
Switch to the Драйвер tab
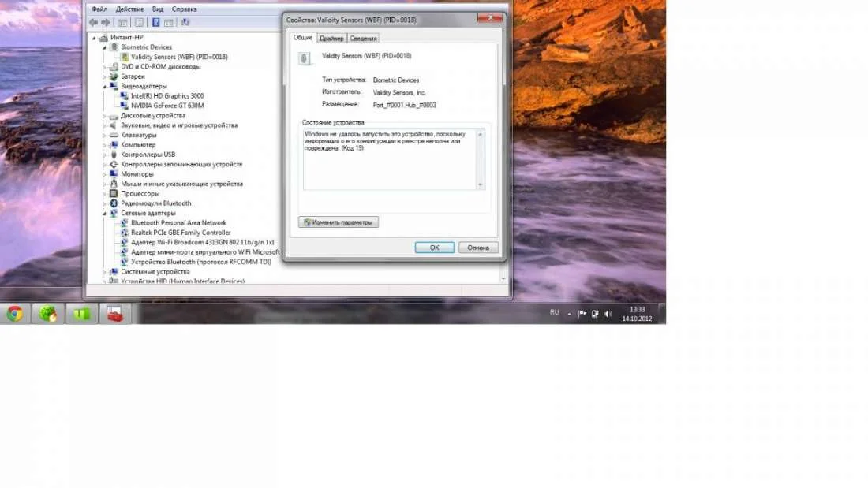(x=331, y=39)
